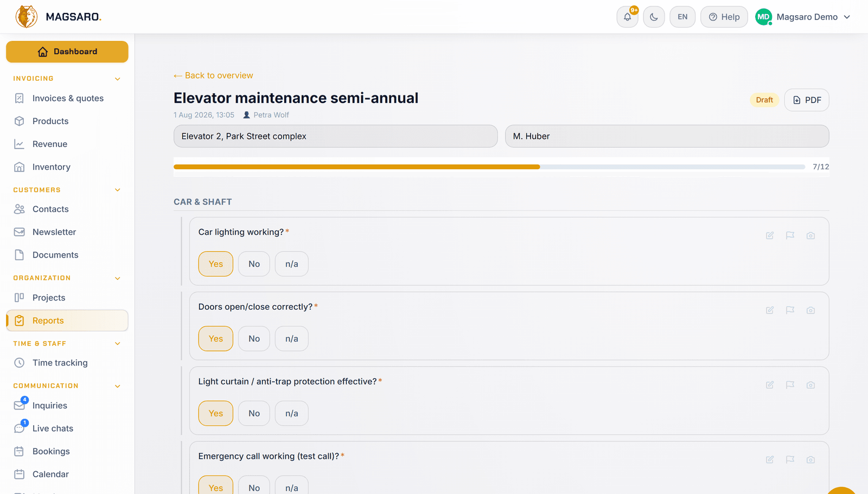Open the EN language selector
The width and height of the screenshot is (868, 494).
[682, 17]
